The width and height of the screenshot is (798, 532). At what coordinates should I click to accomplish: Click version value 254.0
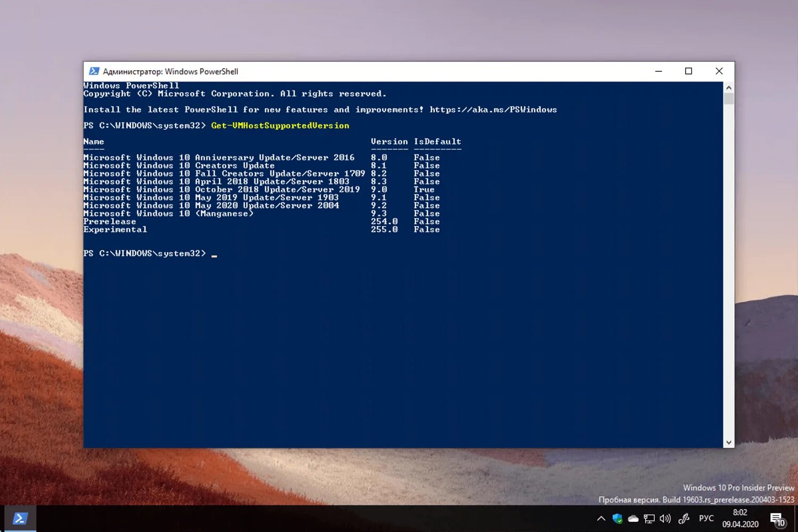[x=384, y=221]
